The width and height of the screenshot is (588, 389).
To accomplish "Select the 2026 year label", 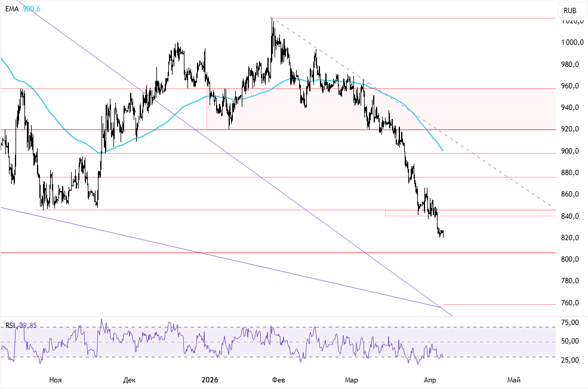I will pos(210,379).
